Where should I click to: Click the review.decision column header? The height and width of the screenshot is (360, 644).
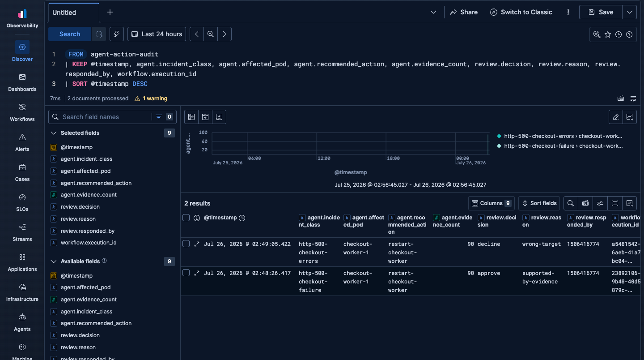[497, 221]
